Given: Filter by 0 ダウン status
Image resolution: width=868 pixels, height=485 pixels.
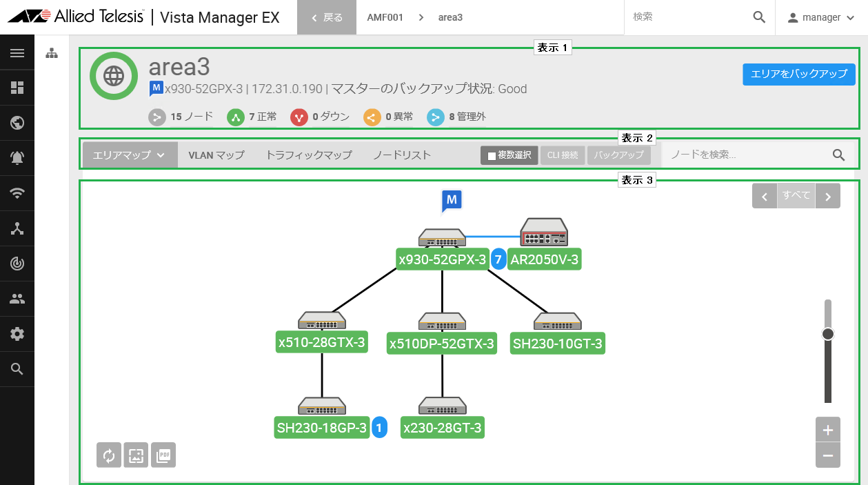Looking at the screenshot, I should point(320,117).
